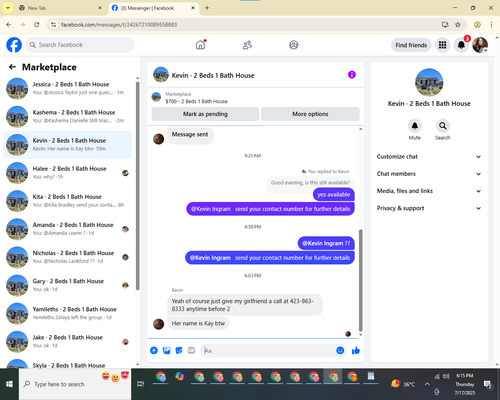Expand Media, files and links section
This screenshot has height=400, width=500.
pyautogui.click(x=429, y=191)
